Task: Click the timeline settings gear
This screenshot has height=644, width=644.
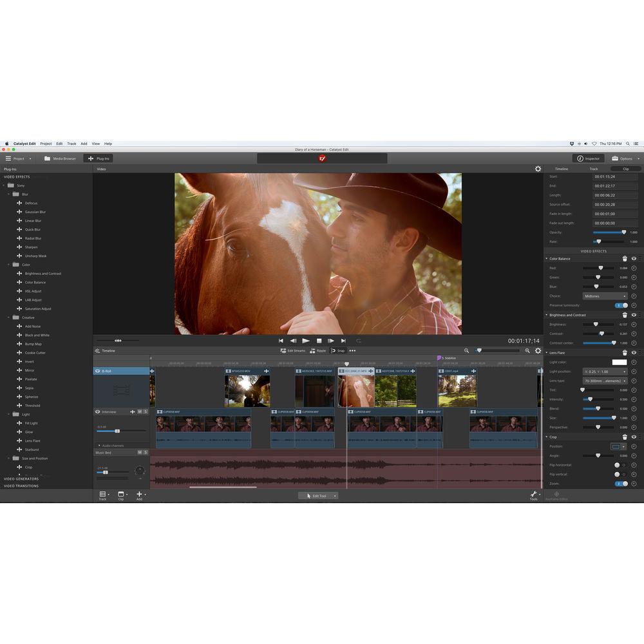Action: click(538, 351)
